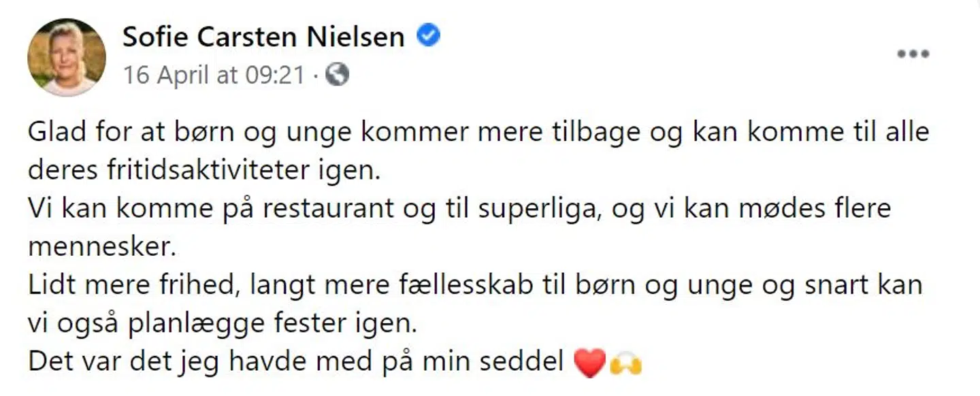The height and width of the screenshot is (396, 980).
Task: Click the word "tilbage" in the first line
Action: 583,132
